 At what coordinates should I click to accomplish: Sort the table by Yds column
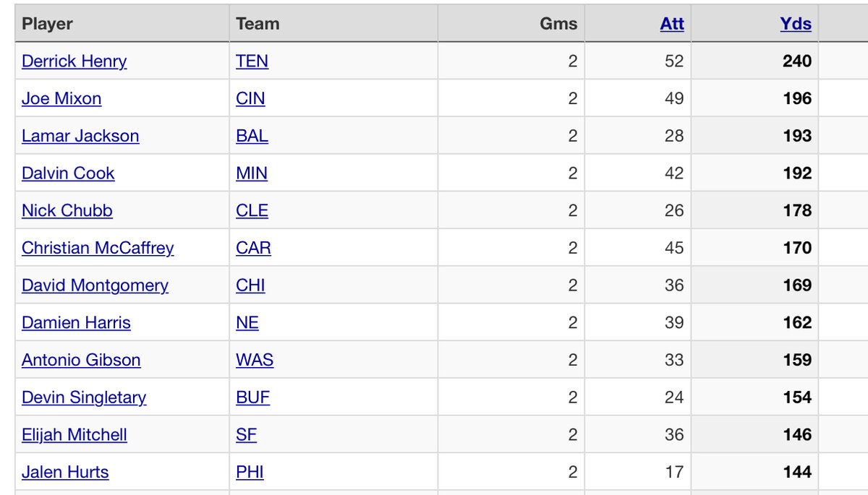796,24
